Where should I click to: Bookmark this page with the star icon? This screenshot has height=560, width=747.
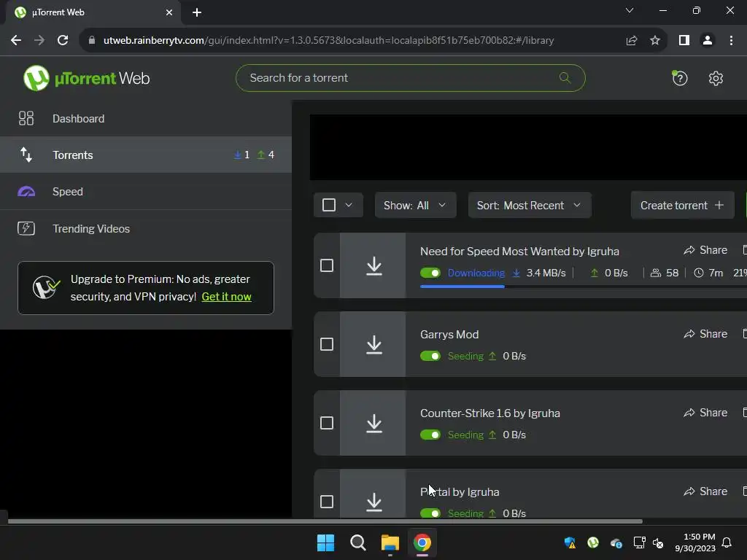[655, 41]
